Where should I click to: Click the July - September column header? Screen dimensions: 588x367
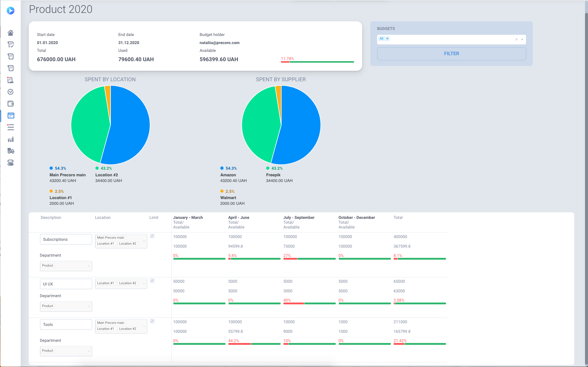(x=299, y=217)
